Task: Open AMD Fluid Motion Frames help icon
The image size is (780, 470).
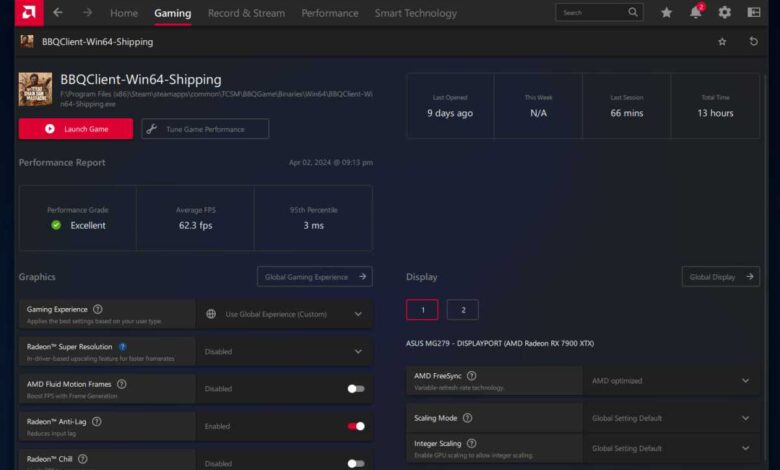Action: [121, 384]
